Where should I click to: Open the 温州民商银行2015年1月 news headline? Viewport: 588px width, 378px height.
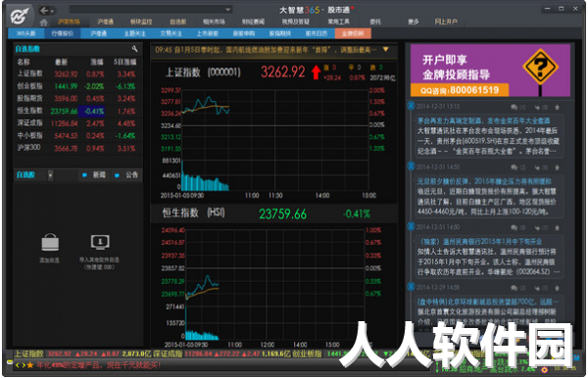pos(480,241)
